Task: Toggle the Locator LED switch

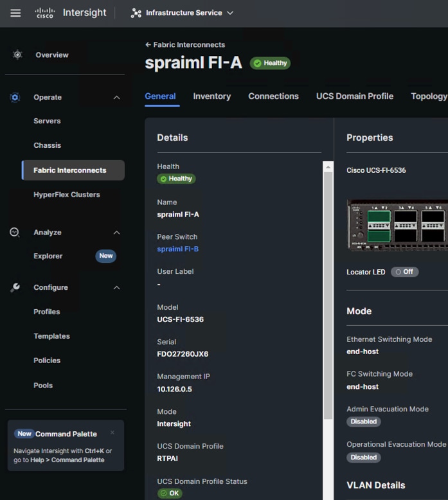Action: (405, 272)
